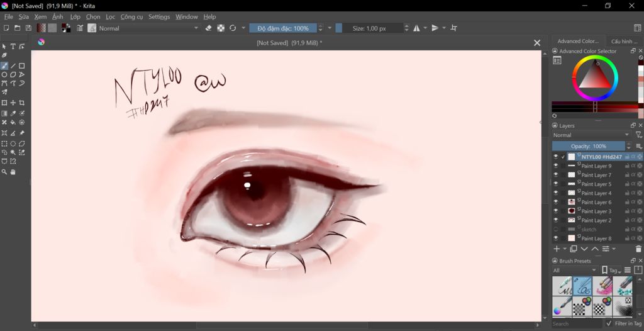This screenshot has width=644, height=331.
Task: Delete the layer with trash icon
Action: click(638, 249)
